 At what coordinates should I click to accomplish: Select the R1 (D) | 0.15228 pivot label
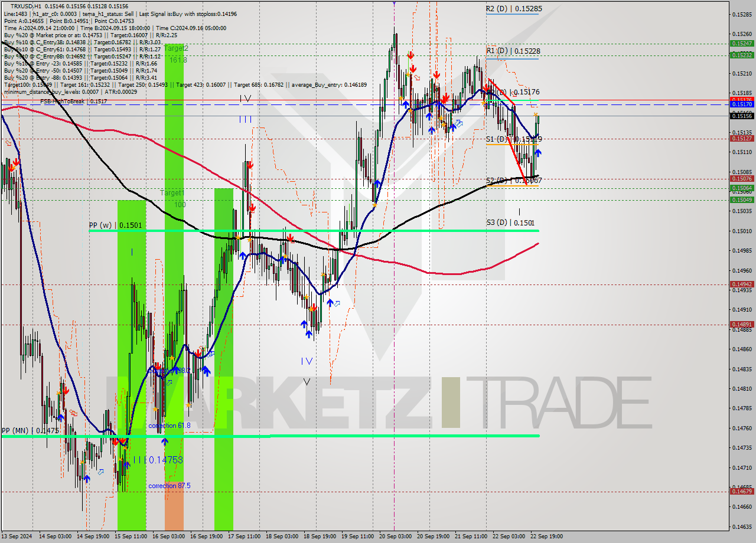[x=513, y=51]
